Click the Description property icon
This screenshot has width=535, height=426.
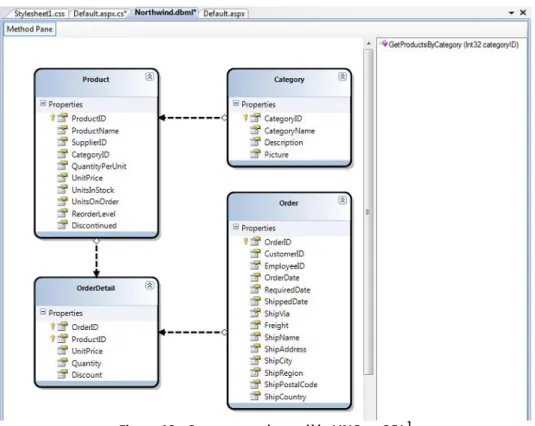tap(255, 142)
